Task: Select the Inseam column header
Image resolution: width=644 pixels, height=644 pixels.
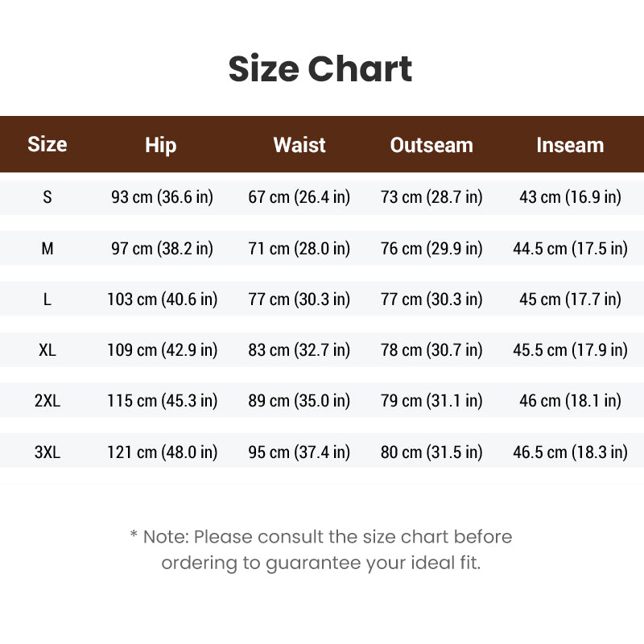Action: [x=570, y=145]
